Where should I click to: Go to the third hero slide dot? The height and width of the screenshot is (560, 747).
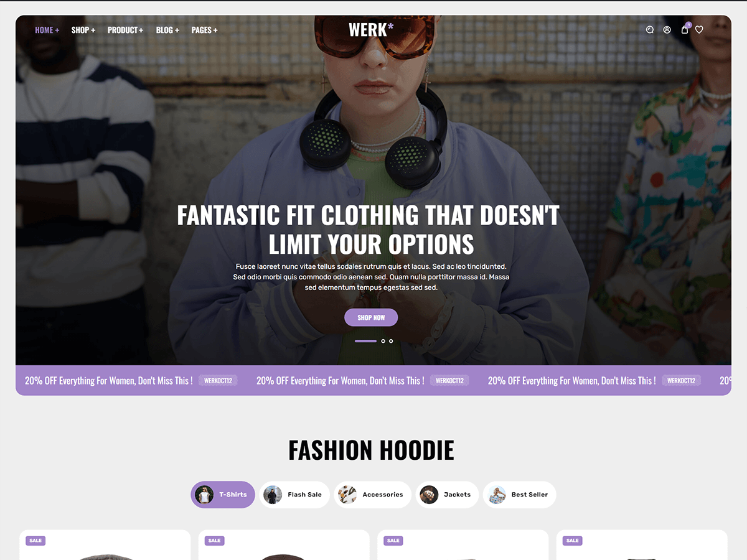[391, 341]
